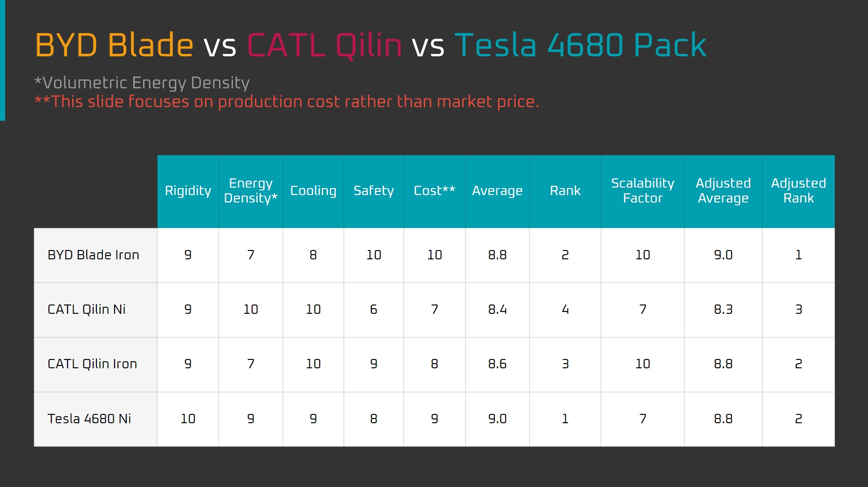Select the CATL Qilin title text
This screenshot has height=487, width=868.
325,45
